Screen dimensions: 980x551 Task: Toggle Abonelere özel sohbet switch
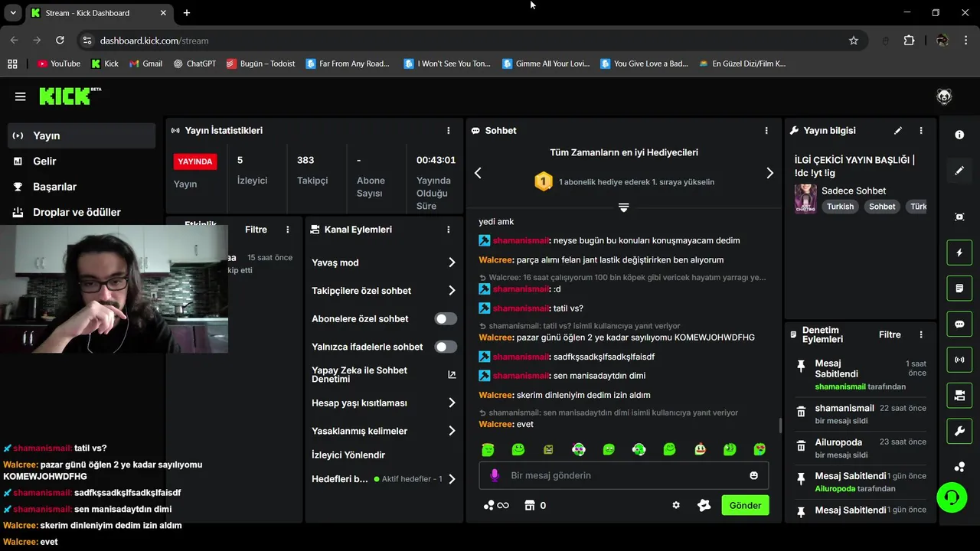point(446,319)
